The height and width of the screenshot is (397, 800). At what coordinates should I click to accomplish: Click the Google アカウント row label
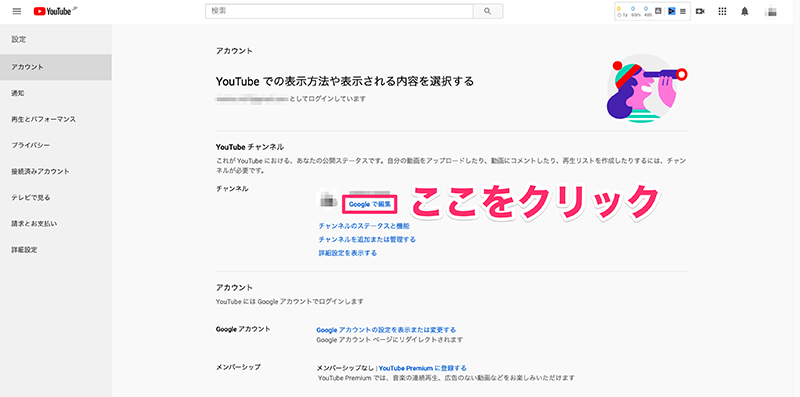(x=243, y=329)
